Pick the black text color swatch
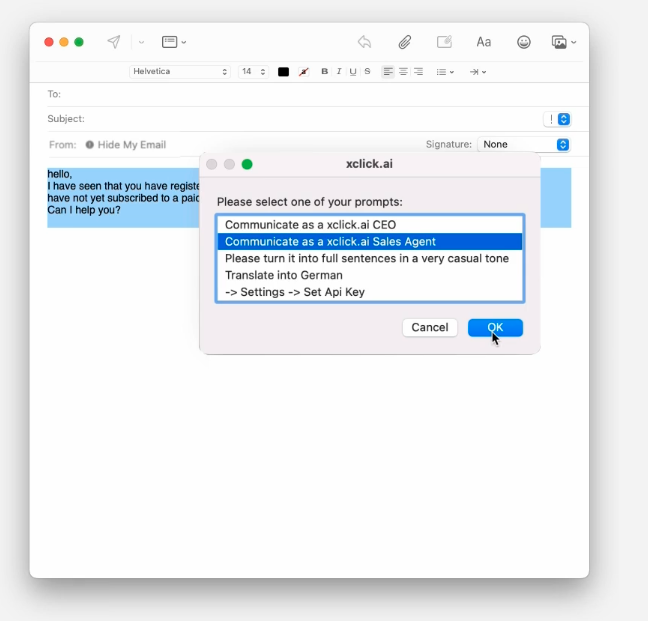The image size is (648, 621). [284, 72]
